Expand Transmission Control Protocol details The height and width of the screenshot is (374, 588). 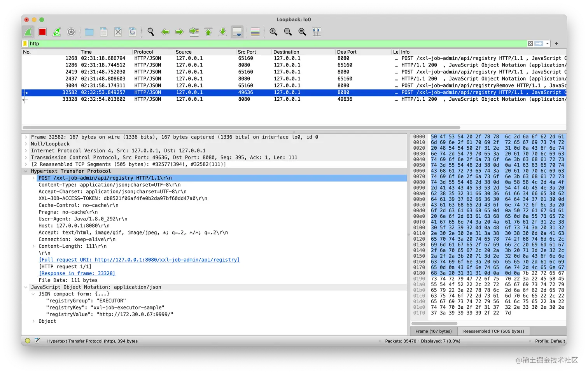point(26,157)
